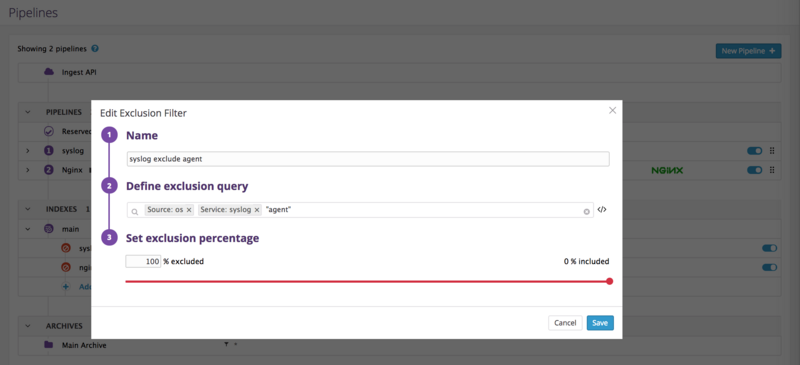The width and height of the screenshot is (800, 365).
Task: Click the main index icon
Action: (x=49, y=229)
